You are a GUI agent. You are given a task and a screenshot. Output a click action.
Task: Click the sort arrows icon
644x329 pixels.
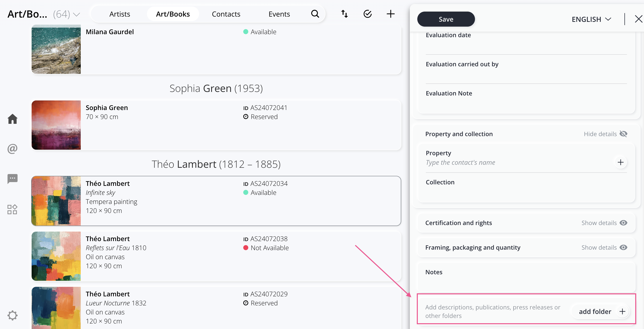[344, 14]
